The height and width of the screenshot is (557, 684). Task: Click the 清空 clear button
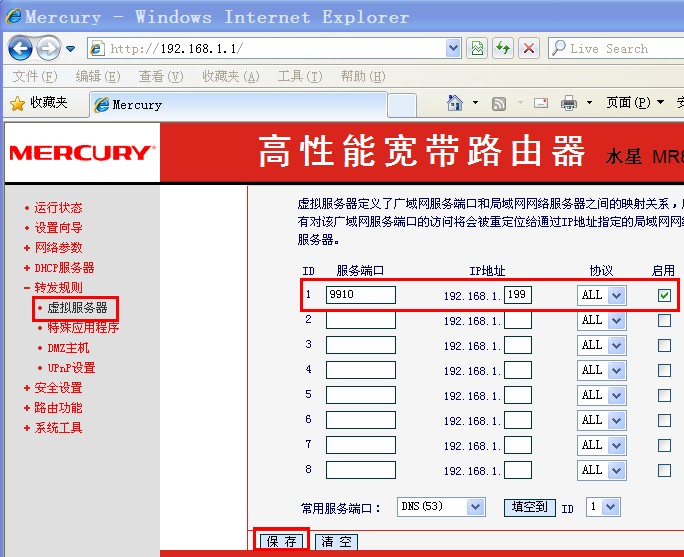tap(336, 542)
